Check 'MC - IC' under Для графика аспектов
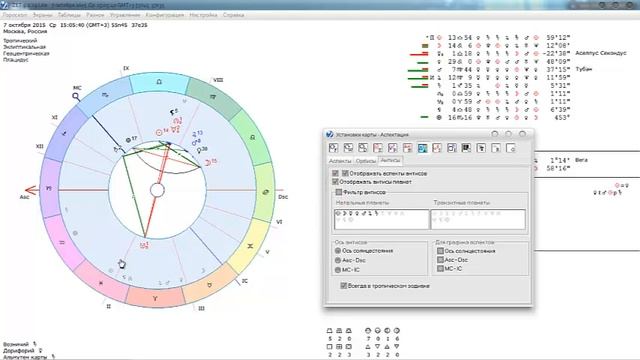This screenshot has height=360, width=640. (440, 269)
